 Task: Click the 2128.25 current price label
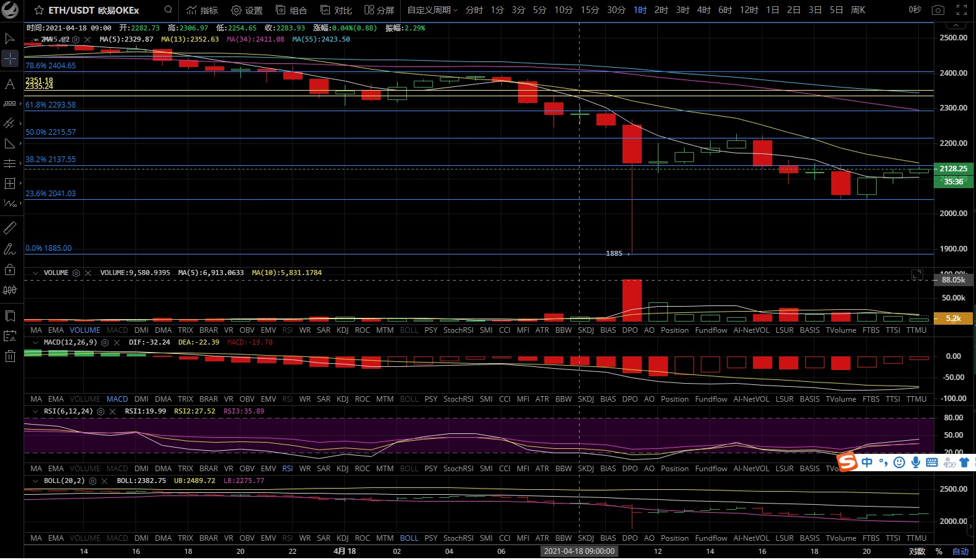click(953, 169)
